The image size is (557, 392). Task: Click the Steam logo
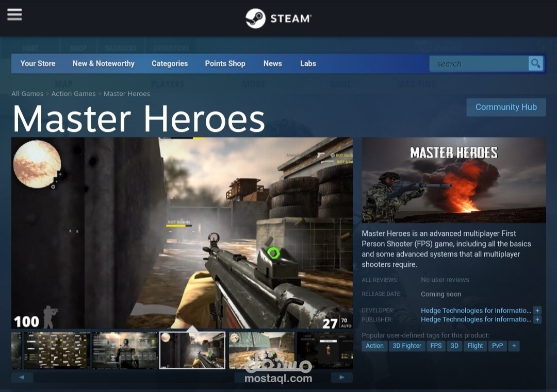(x=278, y=19)
